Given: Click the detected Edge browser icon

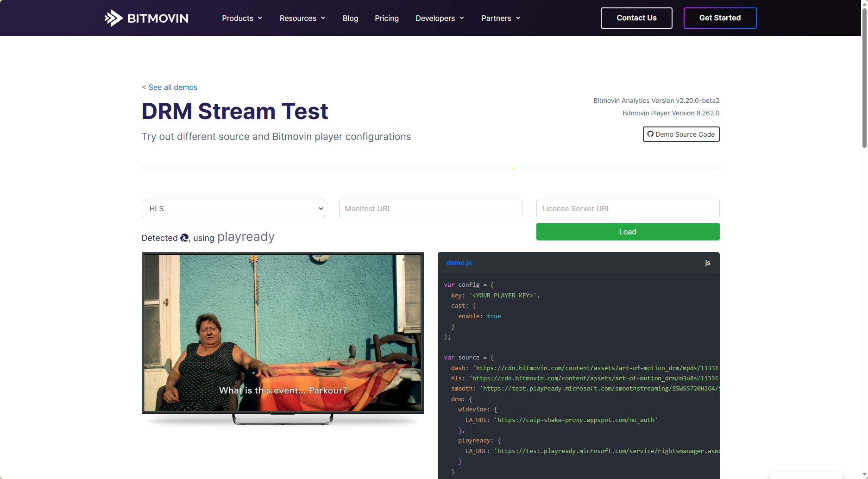Looking at the screenshot, I should click(184, 238).
